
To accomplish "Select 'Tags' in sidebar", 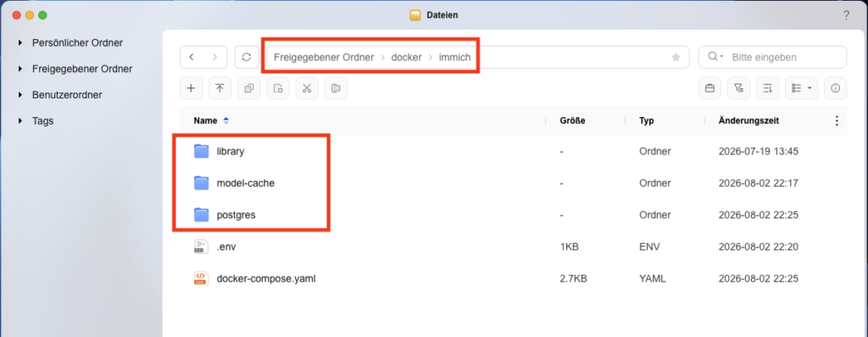I will coord(43,121).
